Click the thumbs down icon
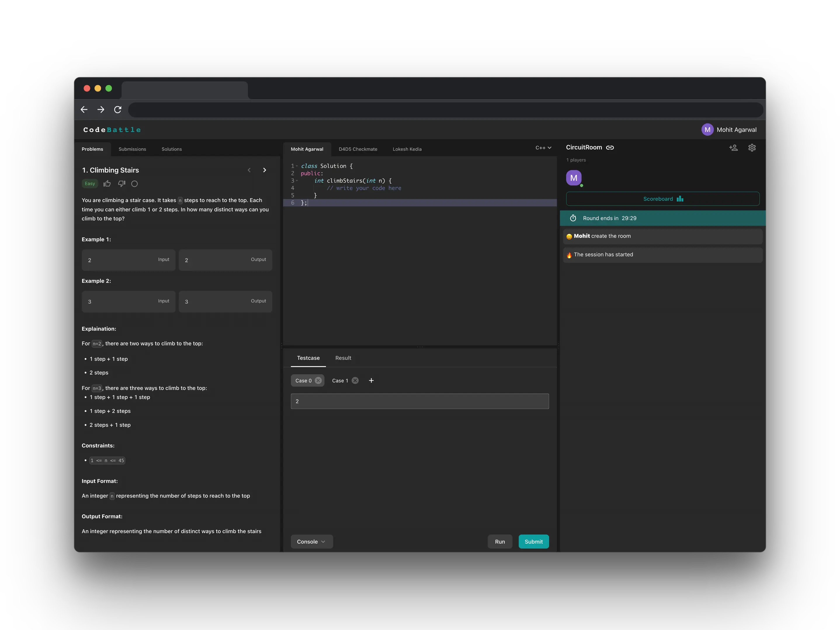This screenshot has width=840, height=630. pos(121,184)
